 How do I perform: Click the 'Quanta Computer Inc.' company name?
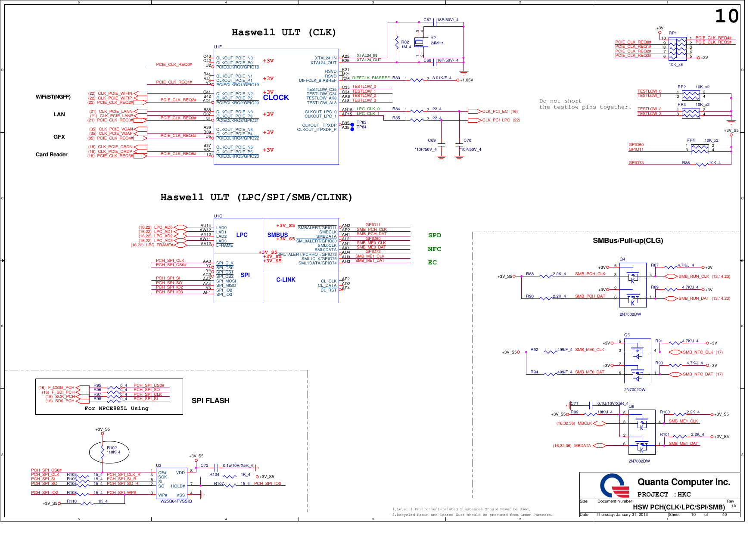coord(684,482)
